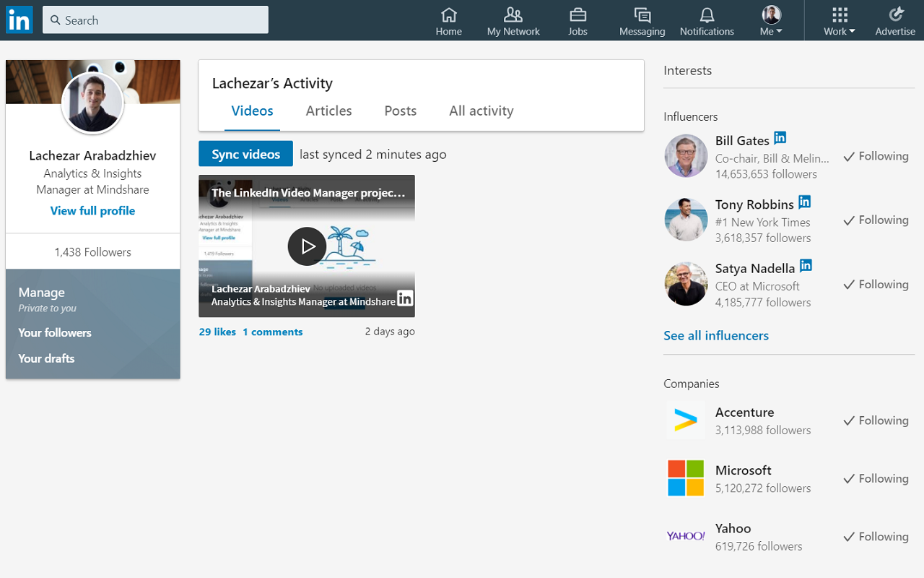This screenshot has height=578, width=924.
Task: Open My Network
Action: coord(513,20)
